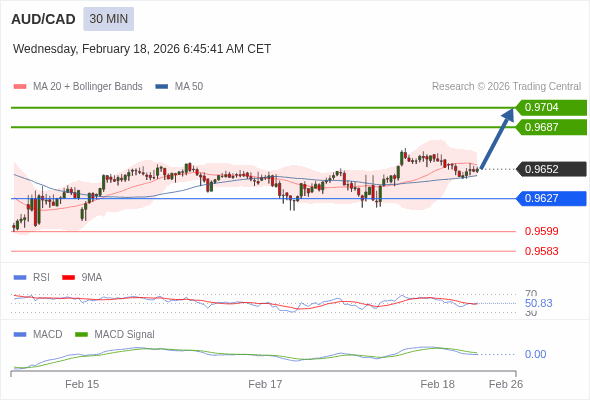Click the MA 20 + Bollinger Bands legend swatch

[20, 87]
